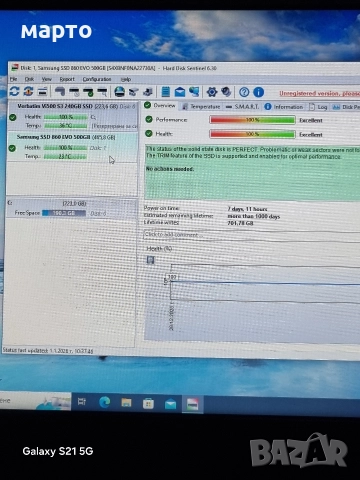Viewport: 360px width, 480px height.
Task: Click the green check beside Performance
Action: pos(149,119)
